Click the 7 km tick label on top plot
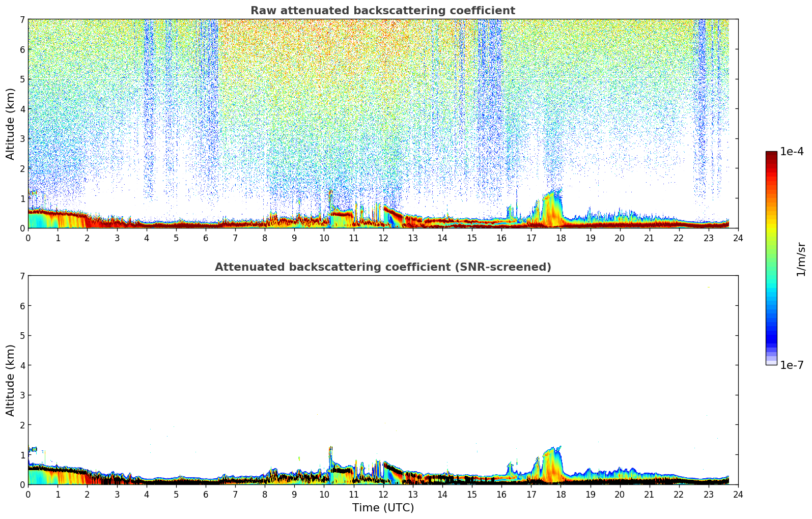 [22, 20]
